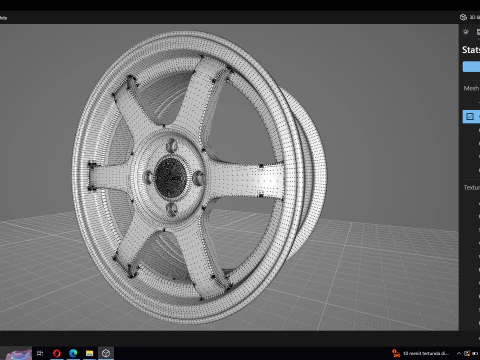Screen dimensions: 480x360
Task: Expand the hidden system tray icons
Action: pos(459,353)
